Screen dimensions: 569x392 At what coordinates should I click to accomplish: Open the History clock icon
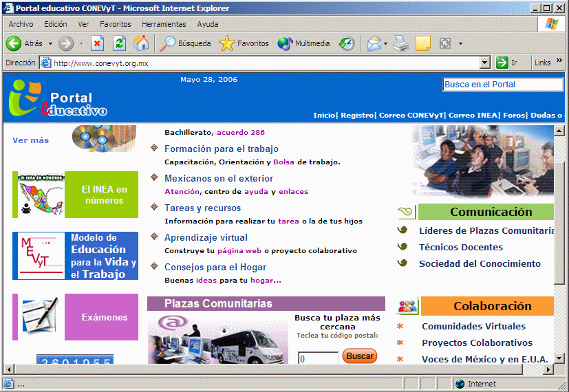(x=347, y=43)
